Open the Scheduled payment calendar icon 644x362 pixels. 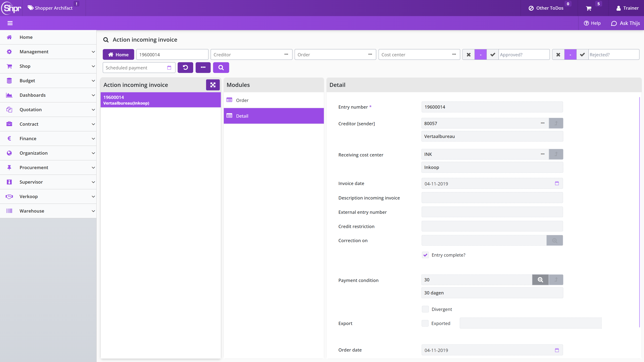click(169, 68)
